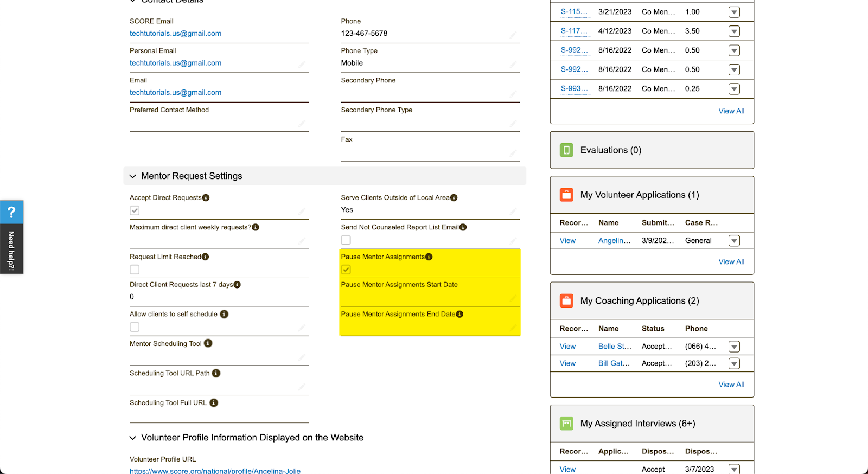Click info icon next to Request Limit Reached

coord(205,257)
